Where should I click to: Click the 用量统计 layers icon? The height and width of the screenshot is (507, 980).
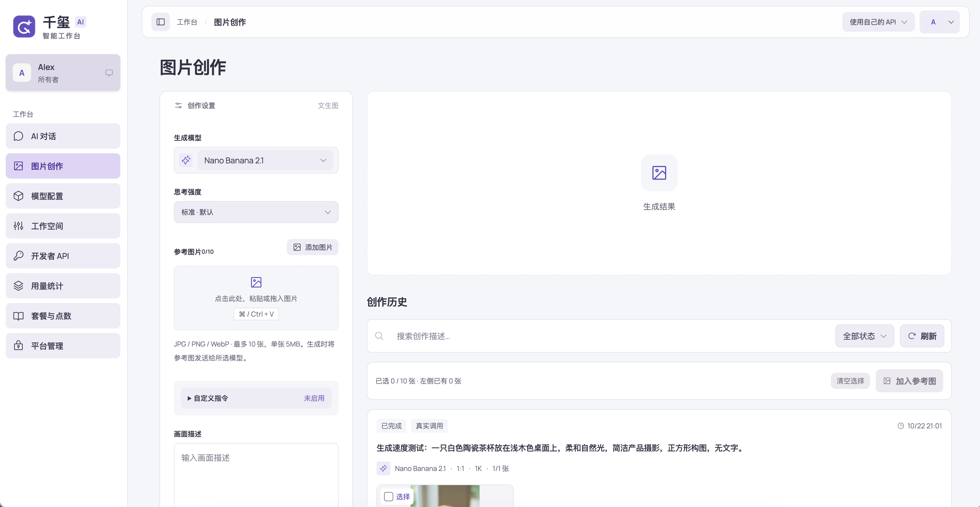coord(18,286)
